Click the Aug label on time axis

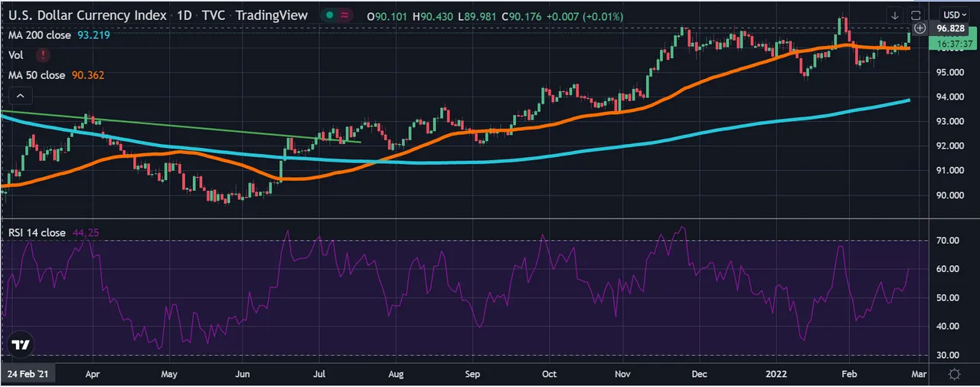point(396,375)
